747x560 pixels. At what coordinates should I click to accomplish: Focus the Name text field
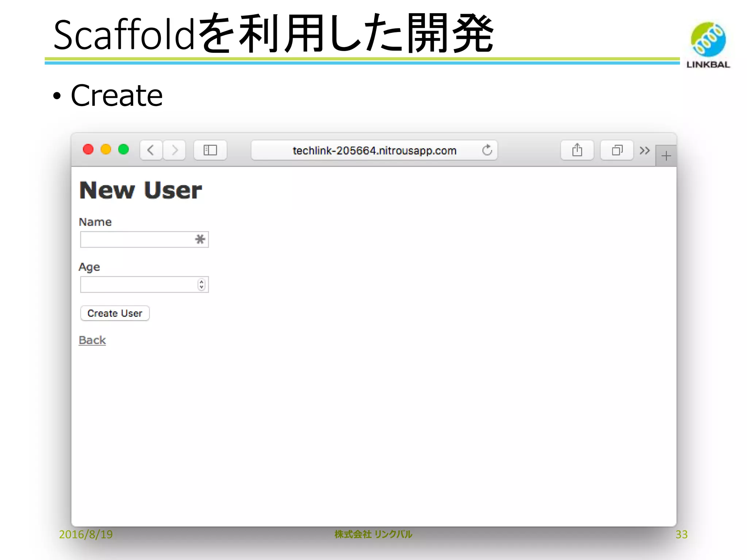[x=144, y=240]
